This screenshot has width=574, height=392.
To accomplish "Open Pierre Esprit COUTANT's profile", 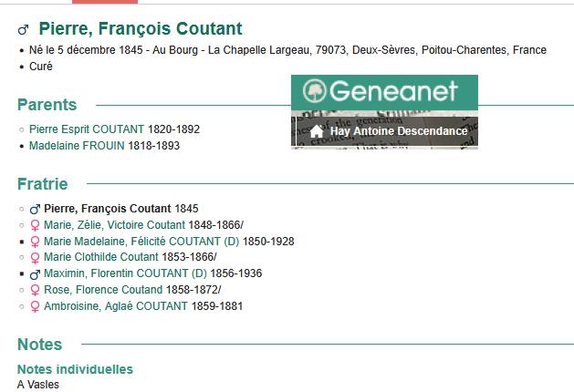I will coord(87,129).
